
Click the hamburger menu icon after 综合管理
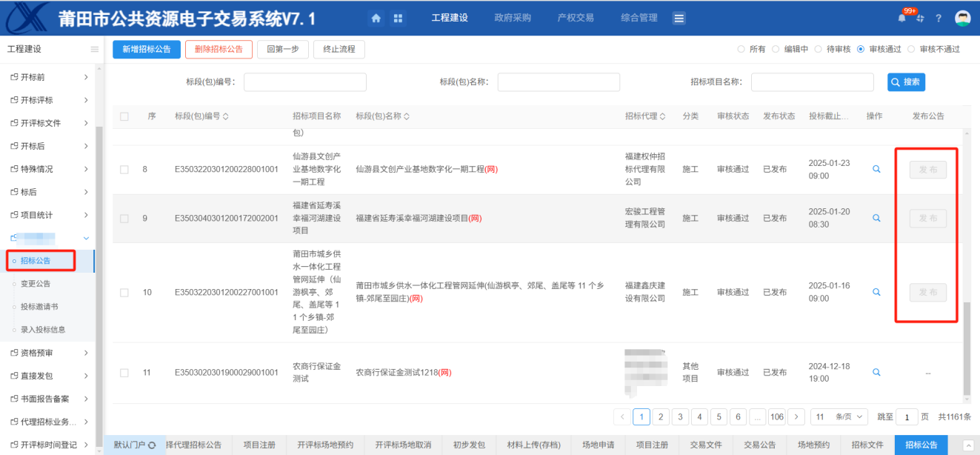(x=679, y=19)
